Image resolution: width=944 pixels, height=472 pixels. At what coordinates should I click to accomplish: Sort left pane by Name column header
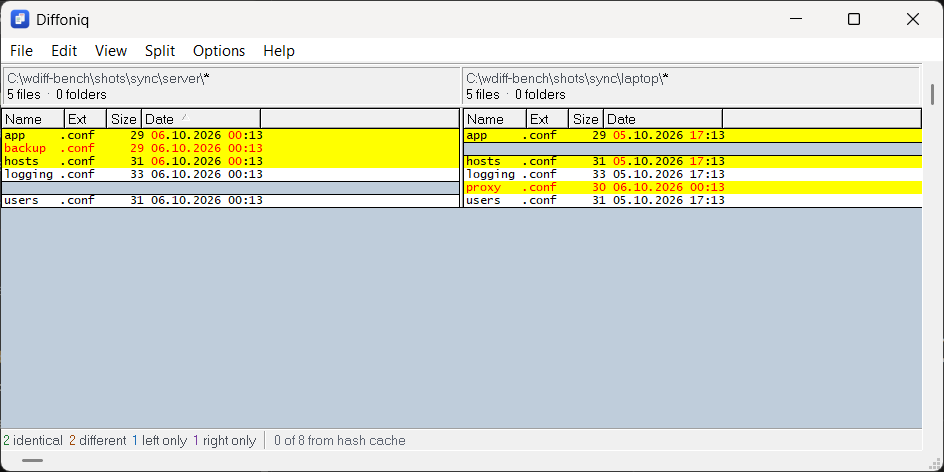(x=33, y=119)
